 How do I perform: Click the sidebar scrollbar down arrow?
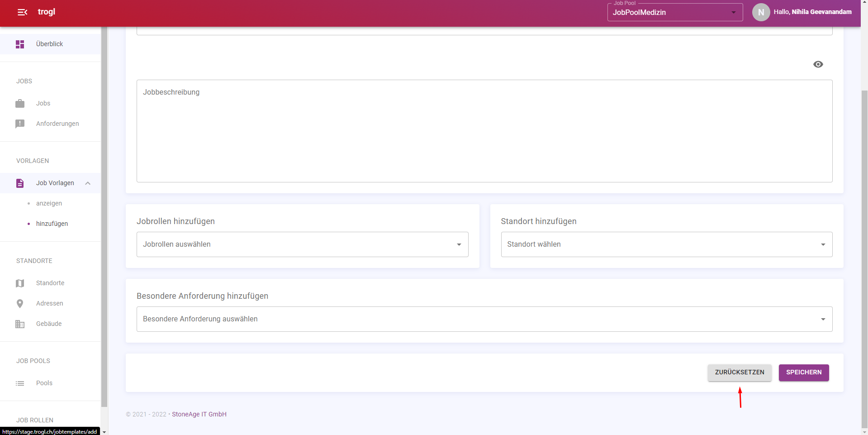[104, 432]
